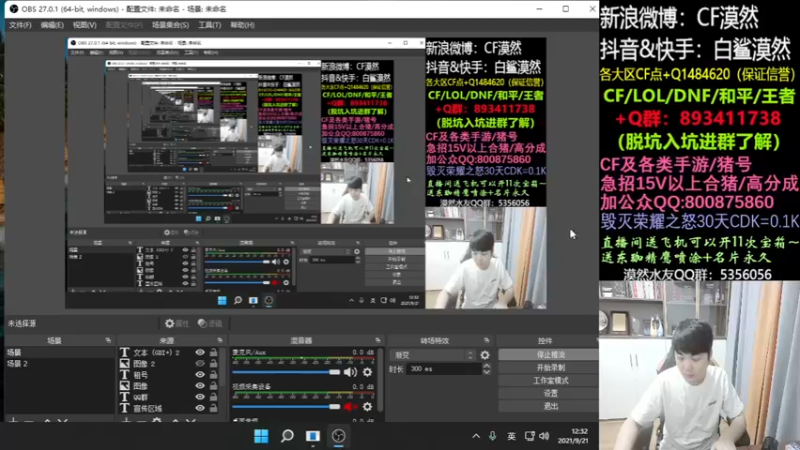The height and width of the screenshot is (450, 800).
Task: Click the text icon beside QQ群 source
Action: pos(124,397)
